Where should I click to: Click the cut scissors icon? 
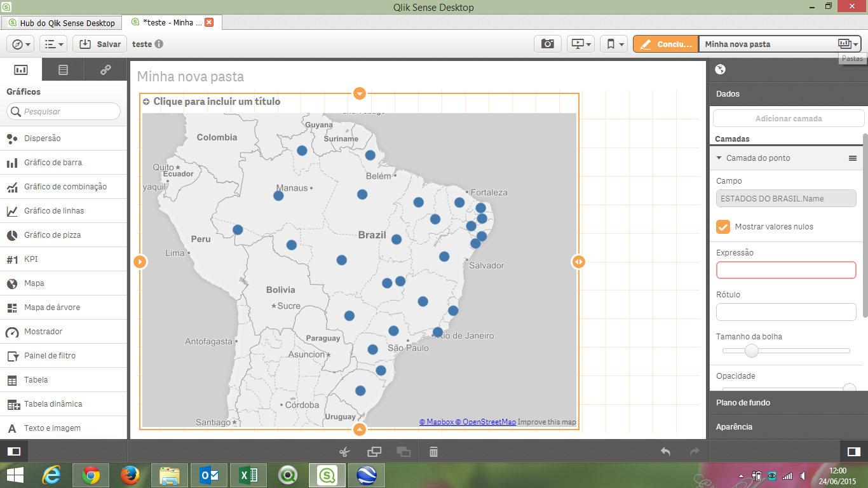coord(344,452)
